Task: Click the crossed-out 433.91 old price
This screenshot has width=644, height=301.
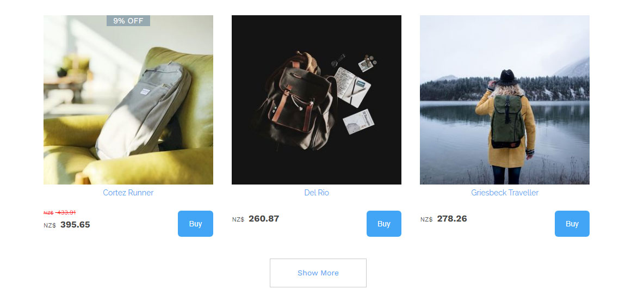Action: point(65,213)
